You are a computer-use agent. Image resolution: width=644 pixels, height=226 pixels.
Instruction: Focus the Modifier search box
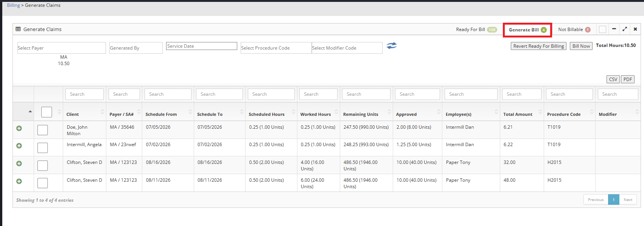618,94
